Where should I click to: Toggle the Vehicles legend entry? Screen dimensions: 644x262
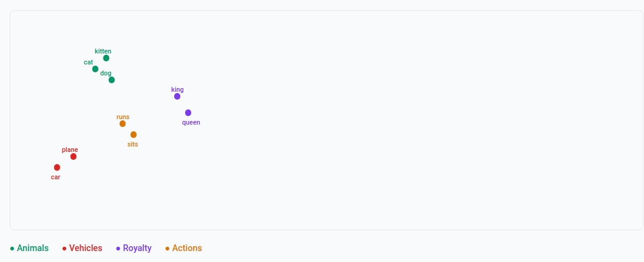[x=82, y=249]
